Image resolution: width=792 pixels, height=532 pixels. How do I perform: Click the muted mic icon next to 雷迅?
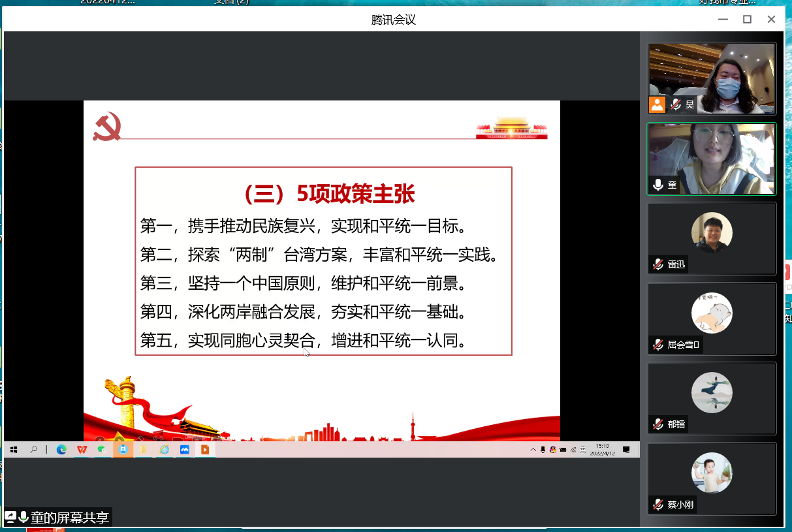(x=658, y=264)
